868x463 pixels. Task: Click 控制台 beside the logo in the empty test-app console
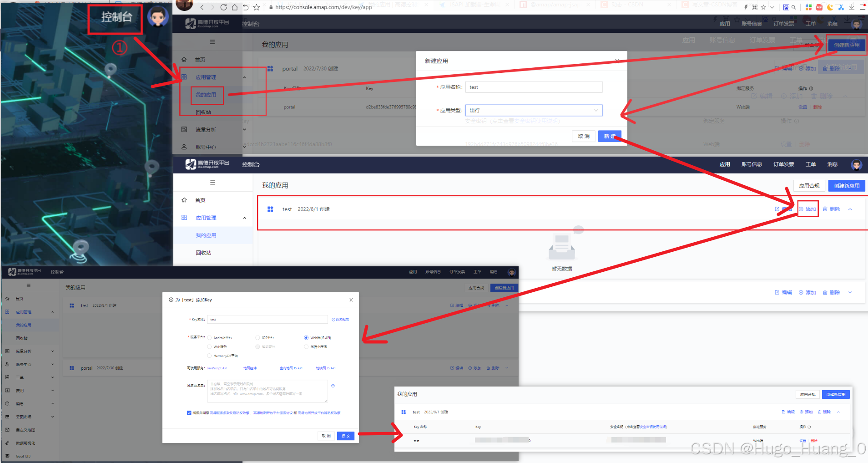[251, 164]
